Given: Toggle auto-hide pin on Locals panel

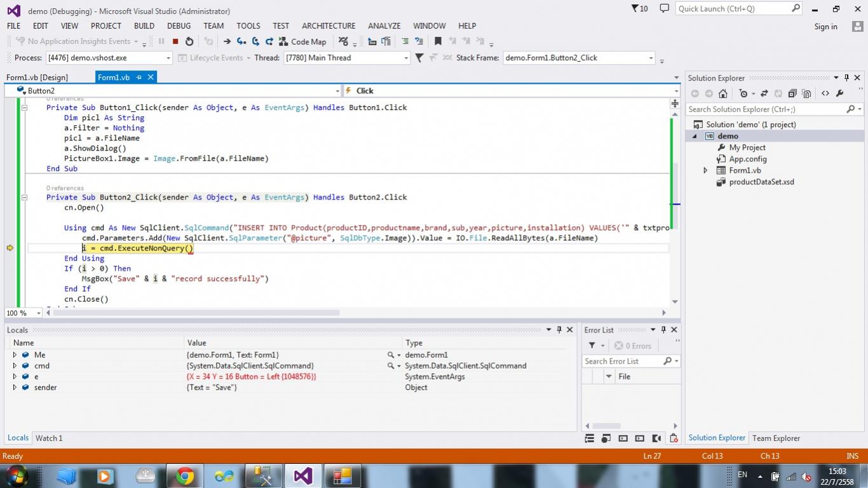Looking at the screenshot, I should [559, 330].
